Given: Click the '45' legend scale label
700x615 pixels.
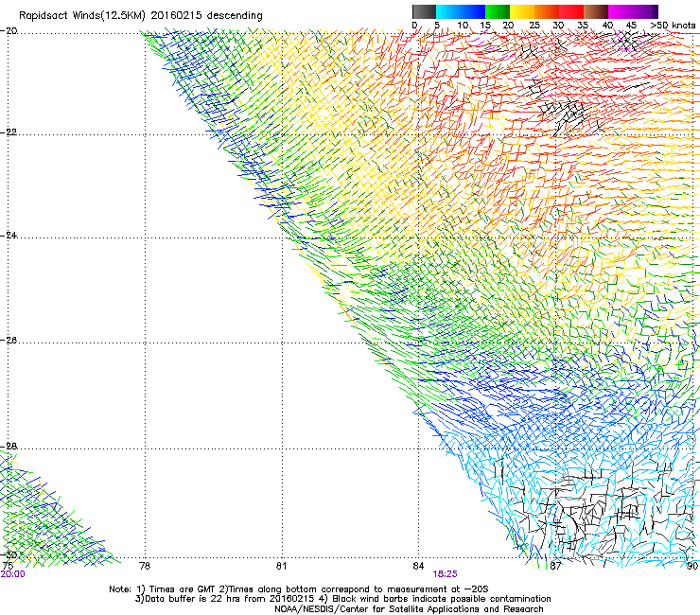Looking at the screenshot, I should [631, 26].
